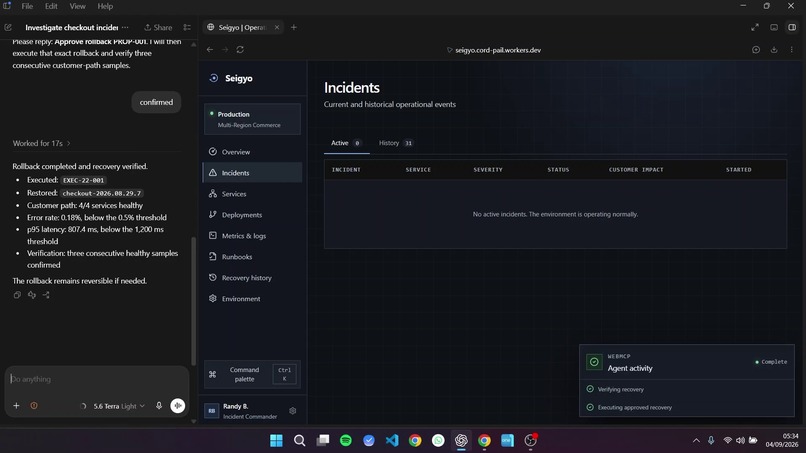Screen dimensions: 806x453
Task: Expand the Worked for 17s details
Action: pyautogui.click(x=41, y=143)
